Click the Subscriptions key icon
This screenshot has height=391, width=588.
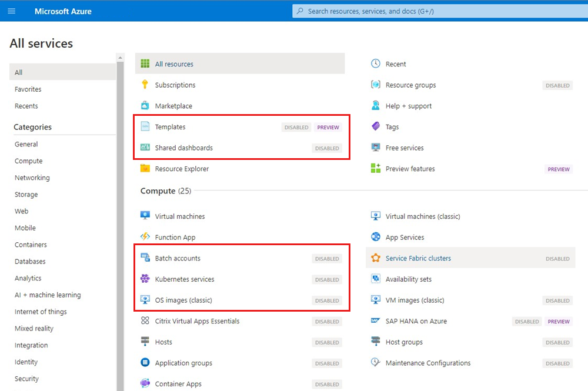pos(145,85)
